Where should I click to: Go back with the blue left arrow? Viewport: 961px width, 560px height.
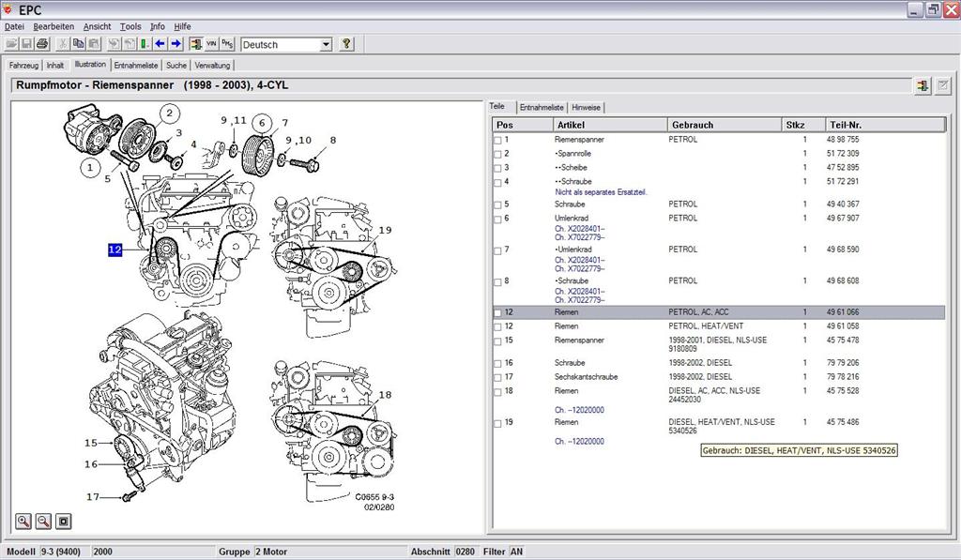160,44
